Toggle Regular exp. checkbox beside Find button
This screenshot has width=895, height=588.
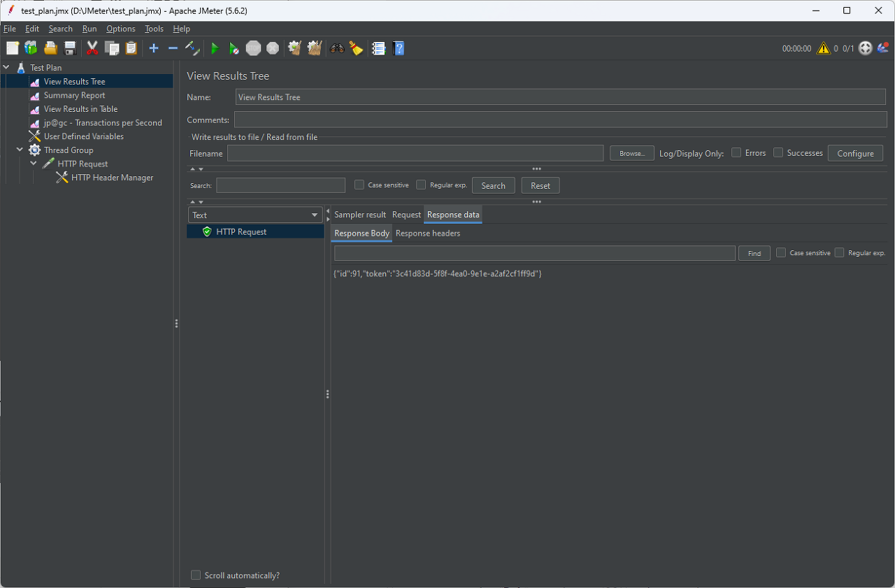click(x=840, y=252)
